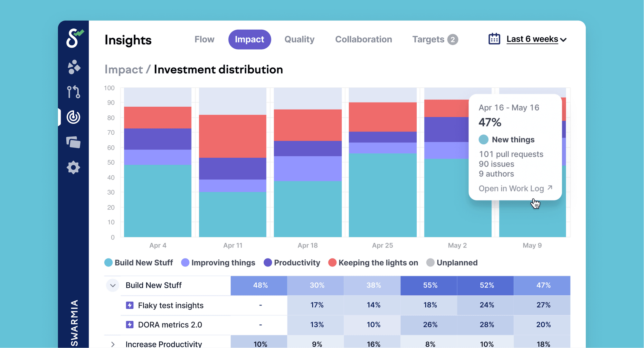The width and height of the screenshot is (644, 348).
Task: Select the Collaboration tab
Action: [x=364, y=39]
